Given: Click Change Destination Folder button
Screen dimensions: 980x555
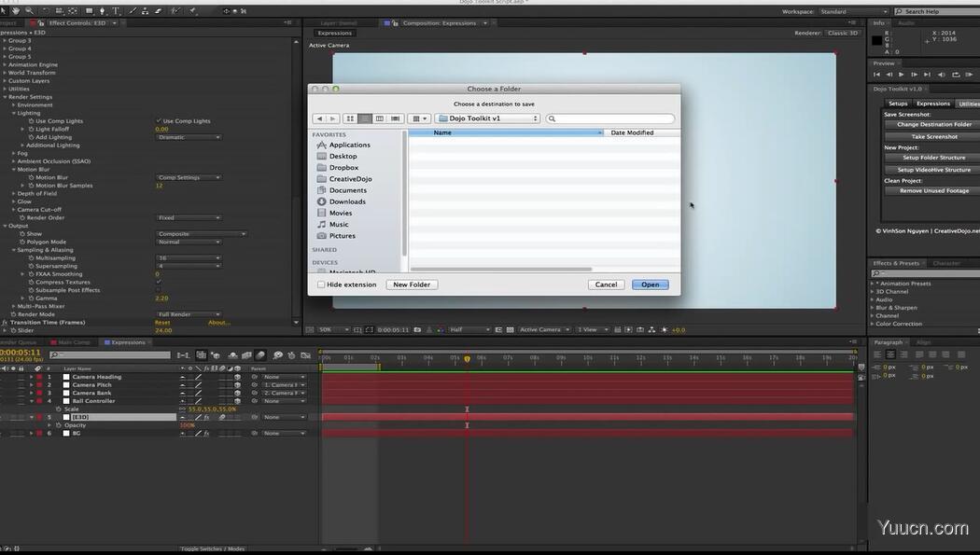Looking at the screenshot, I should tap(933, 125).
